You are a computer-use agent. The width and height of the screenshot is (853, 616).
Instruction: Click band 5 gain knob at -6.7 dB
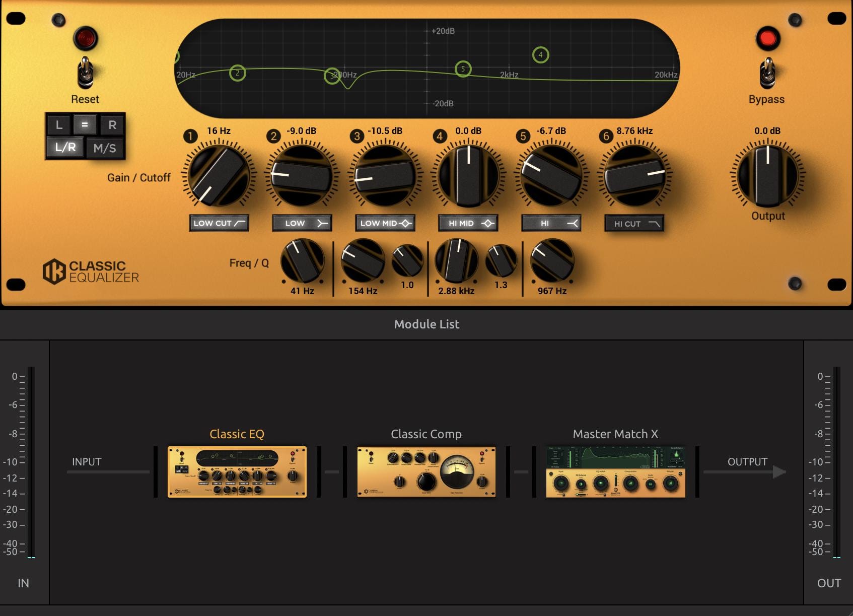click(x=551, y=175)
